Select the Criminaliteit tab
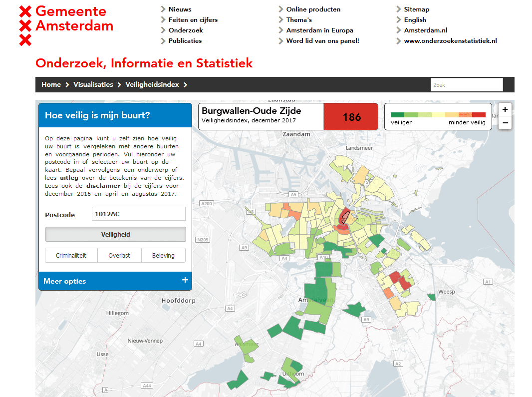This screenshot has width=532, height=397. pos(71,255)
